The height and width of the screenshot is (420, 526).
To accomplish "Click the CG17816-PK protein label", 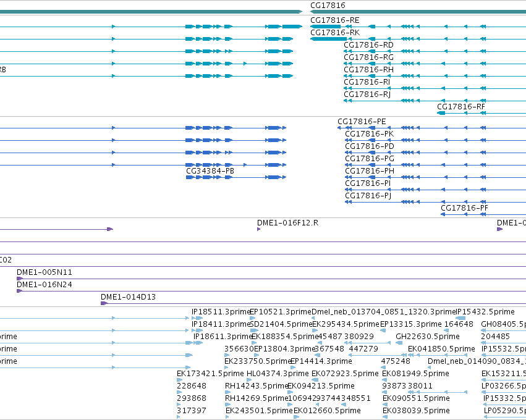I will 369,134.
